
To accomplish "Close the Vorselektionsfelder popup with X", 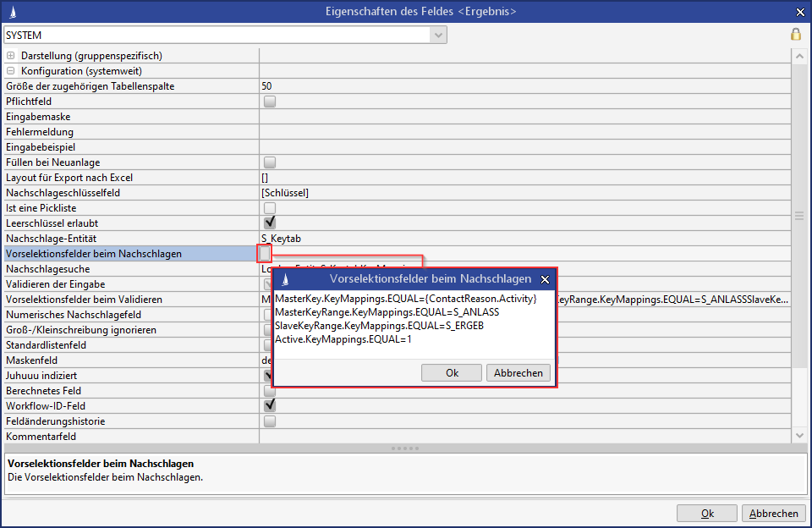I will 546,279.
